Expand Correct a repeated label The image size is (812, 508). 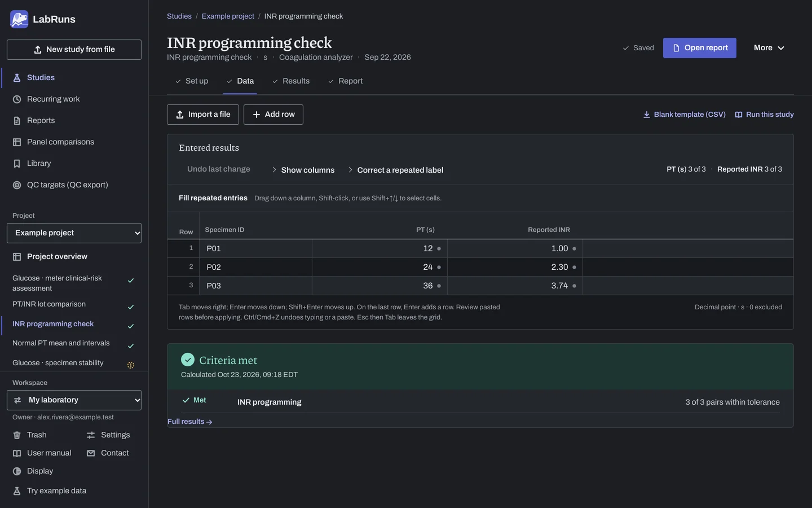(x=396, y=170)
